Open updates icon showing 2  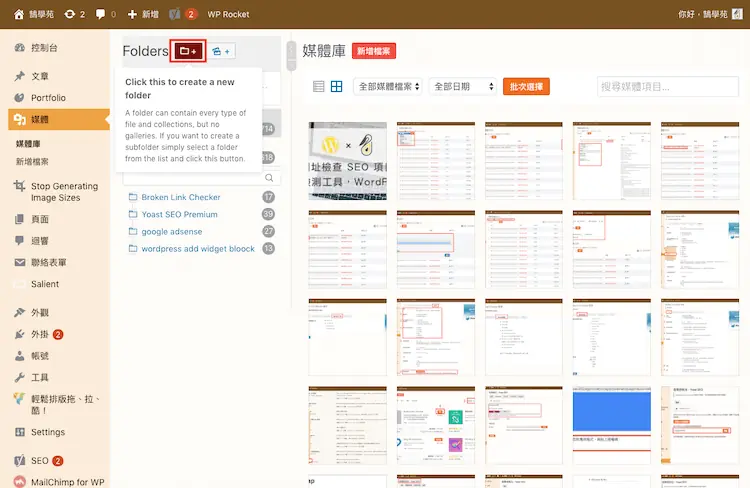coord(75,14)
